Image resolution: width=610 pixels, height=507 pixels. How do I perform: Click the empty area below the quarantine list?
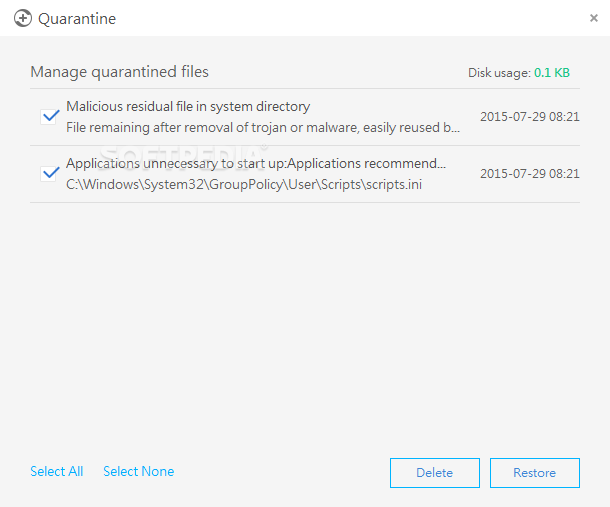point(305,323)
